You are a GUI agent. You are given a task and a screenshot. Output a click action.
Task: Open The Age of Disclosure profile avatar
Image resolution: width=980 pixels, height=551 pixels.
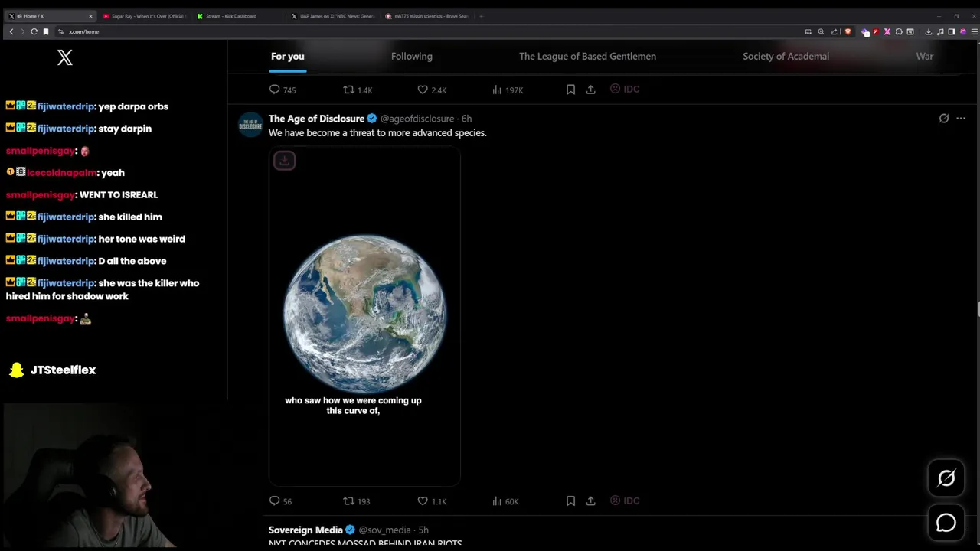pyautogui.click(x=251, y=125)
